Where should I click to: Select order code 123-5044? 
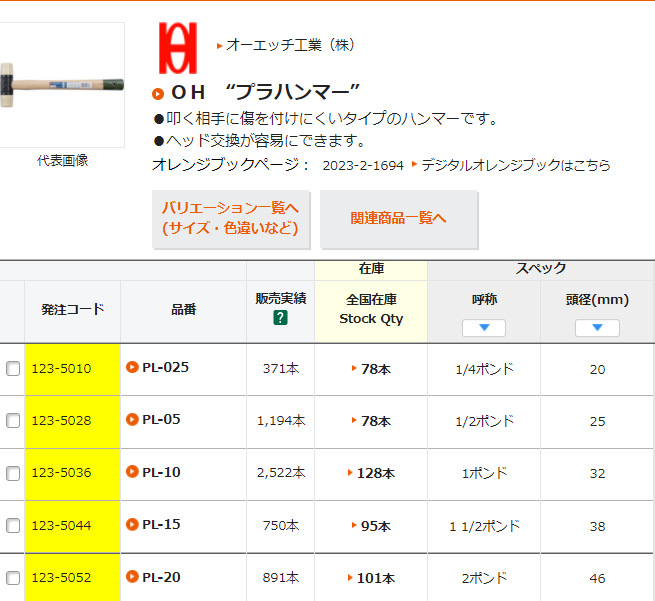click(61, 525)
